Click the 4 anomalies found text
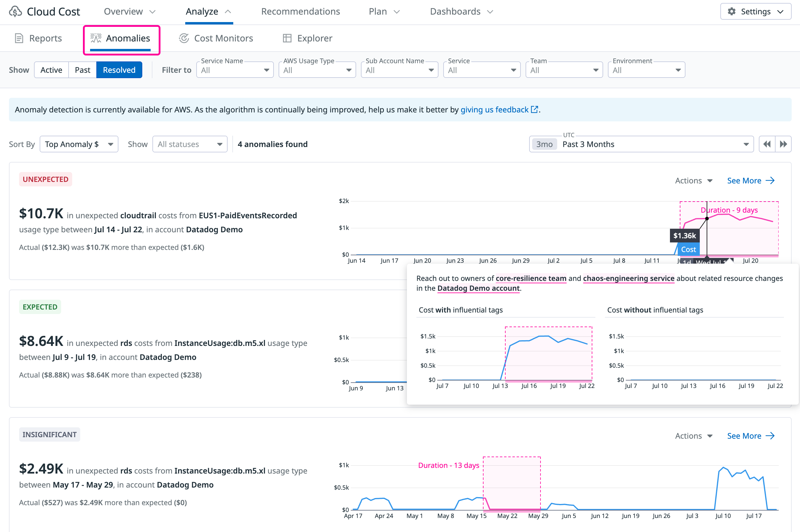Viewport: 800px width, 532px height. click(272, 144)
